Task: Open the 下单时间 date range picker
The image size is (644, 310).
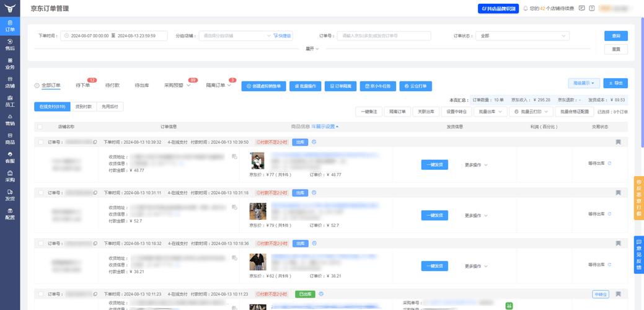Action: coord(114,36)
